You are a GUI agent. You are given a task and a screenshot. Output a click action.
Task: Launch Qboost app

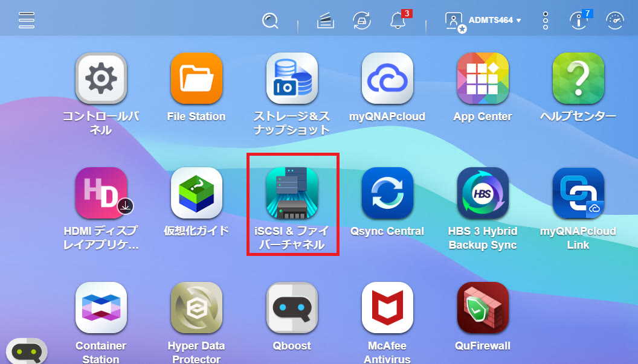click(292, 307)
